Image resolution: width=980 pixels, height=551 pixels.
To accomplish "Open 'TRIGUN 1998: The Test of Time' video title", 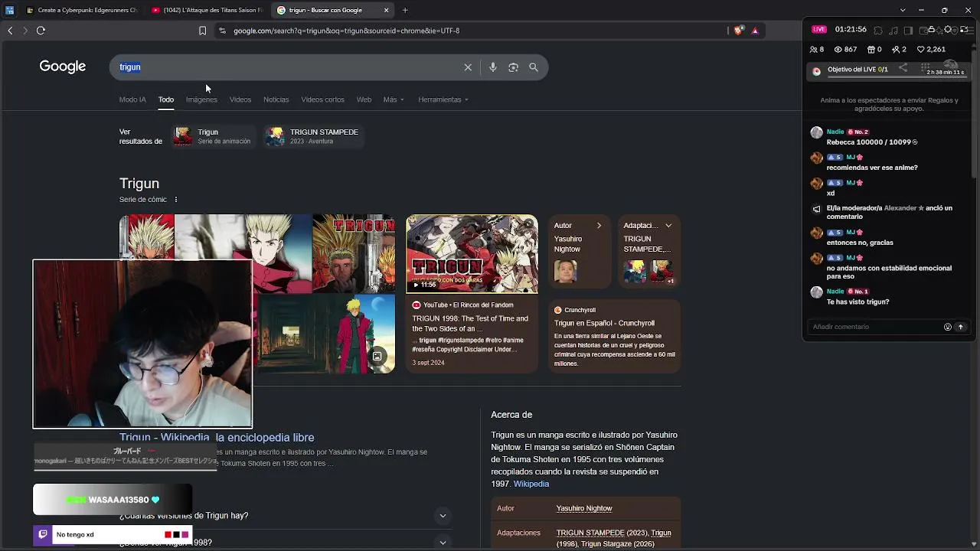I will (x=470, y=323).
